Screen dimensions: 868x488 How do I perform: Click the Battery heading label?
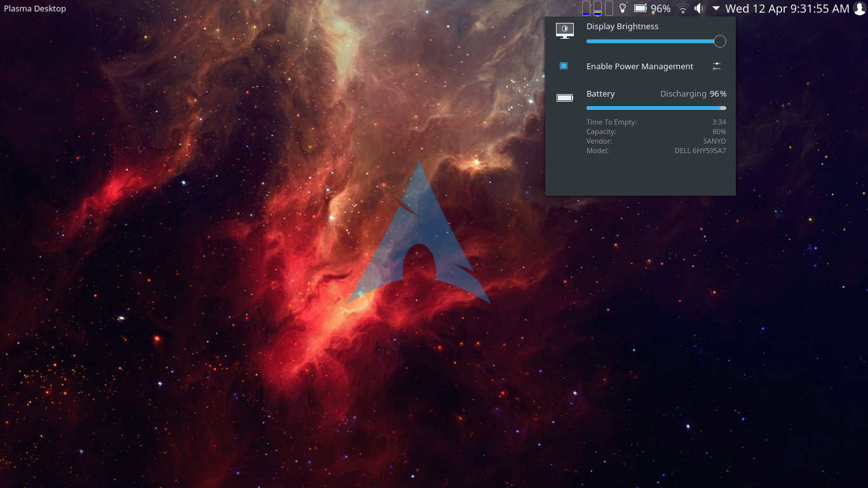[x=600, y=93]
